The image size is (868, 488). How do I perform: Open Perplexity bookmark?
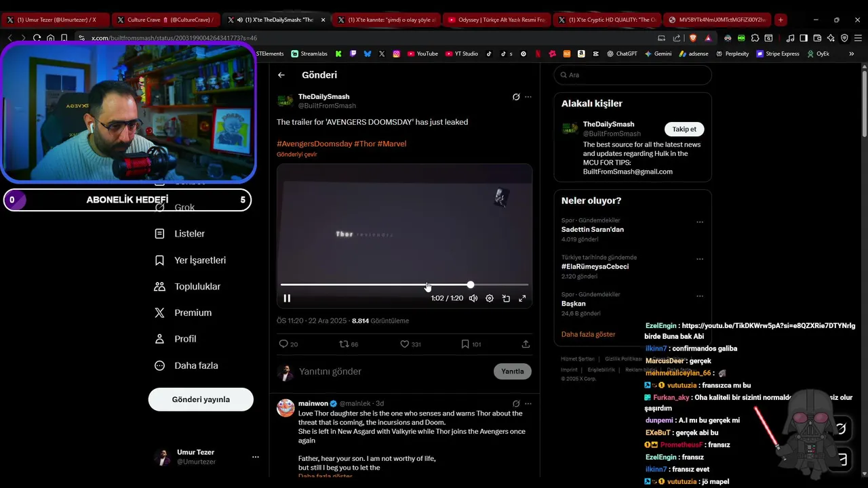(x=732, y=54)
